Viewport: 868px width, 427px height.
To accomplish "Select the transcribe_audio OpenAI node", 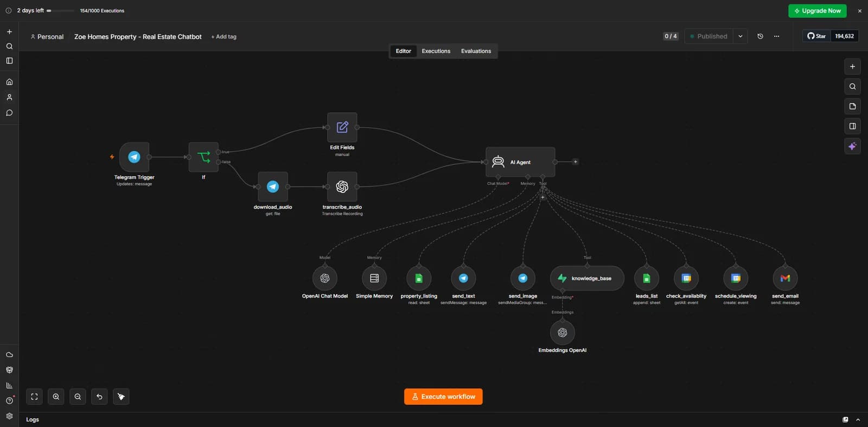I will [x=342, y=187].
